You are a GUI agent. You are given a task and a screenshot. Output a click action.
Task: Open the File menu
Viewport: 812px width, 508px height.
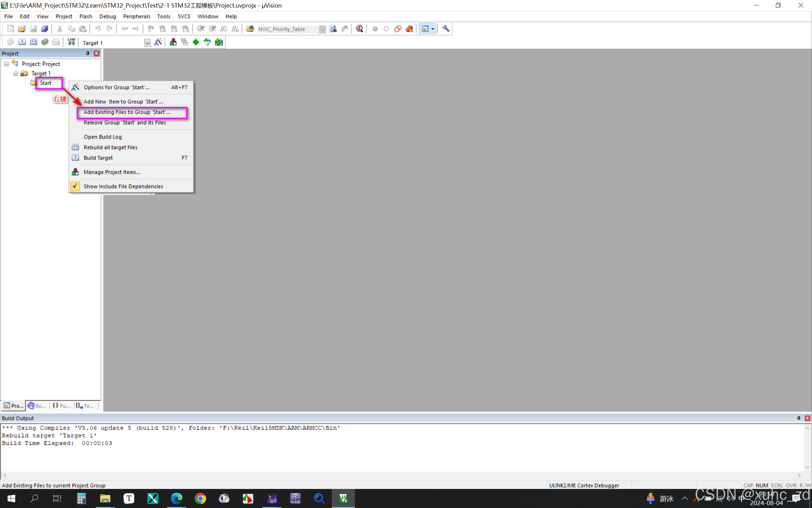8,16
